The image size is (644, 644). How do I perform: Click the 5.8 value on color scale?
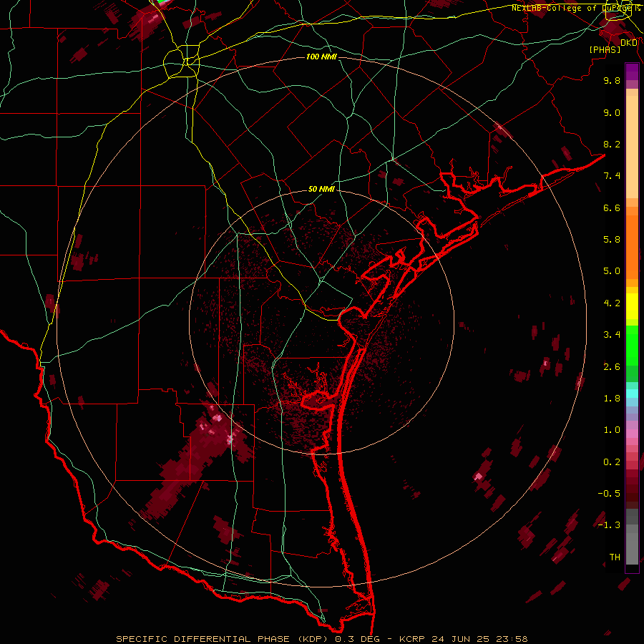tap(612, 240)
